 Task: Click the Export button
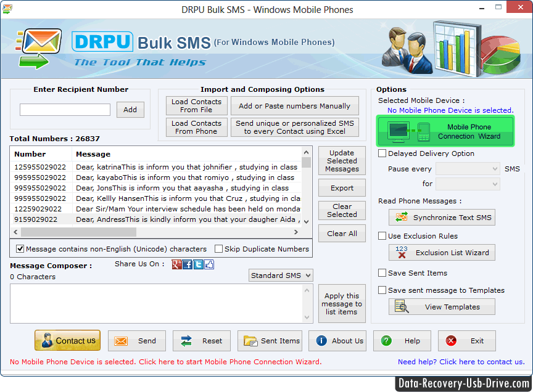pyautogui.click(x=342, y=188)
